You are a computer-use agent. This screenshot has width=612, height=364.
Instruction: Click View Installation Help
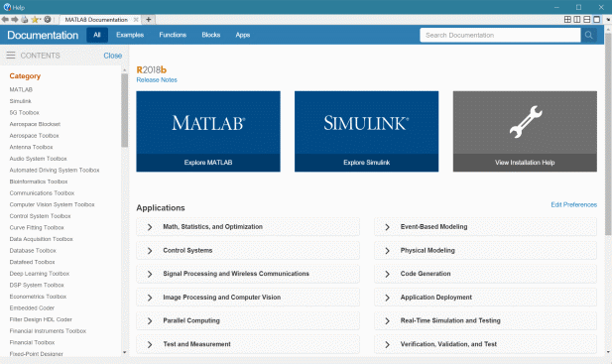click(525, 163)
